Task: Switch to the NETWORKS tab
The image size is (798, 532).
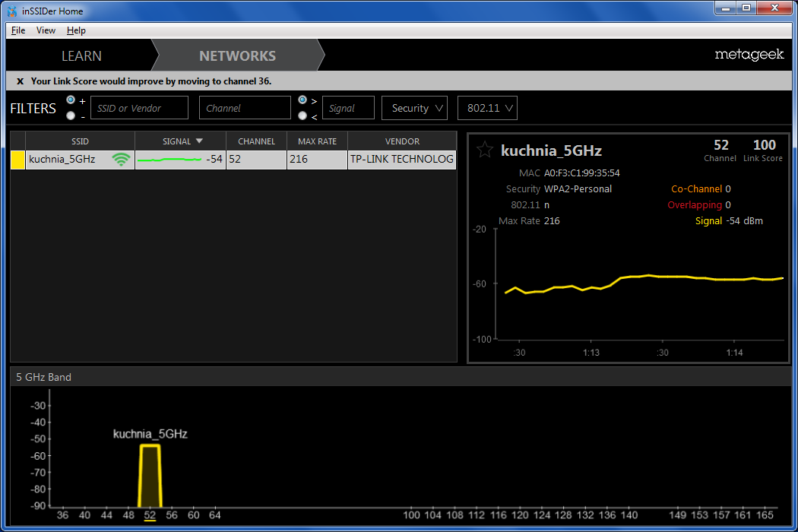Action: tap(237, 55)
